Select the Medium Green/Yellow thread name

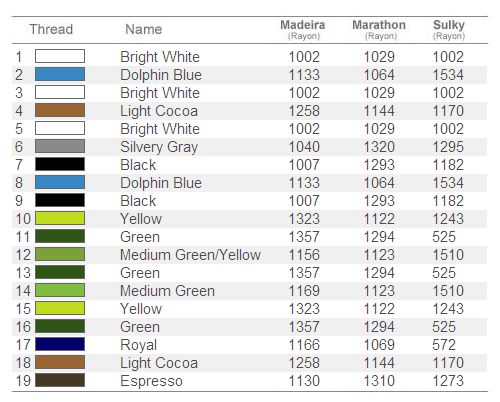190,255
